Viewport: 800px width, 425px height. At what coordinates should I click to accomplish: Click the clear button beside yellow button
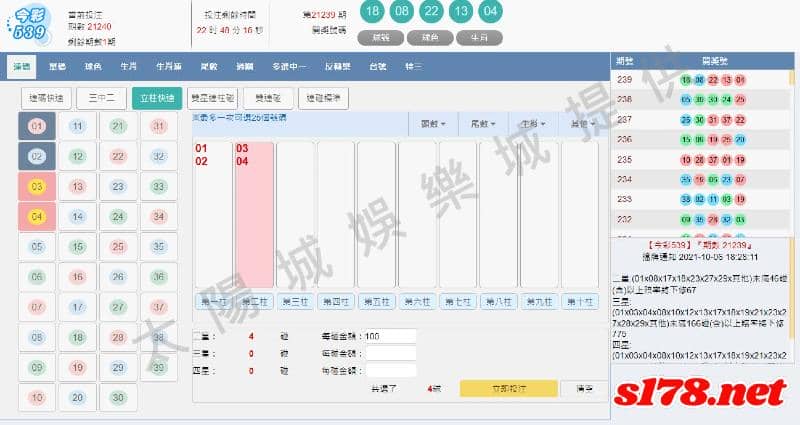point(585,389)
